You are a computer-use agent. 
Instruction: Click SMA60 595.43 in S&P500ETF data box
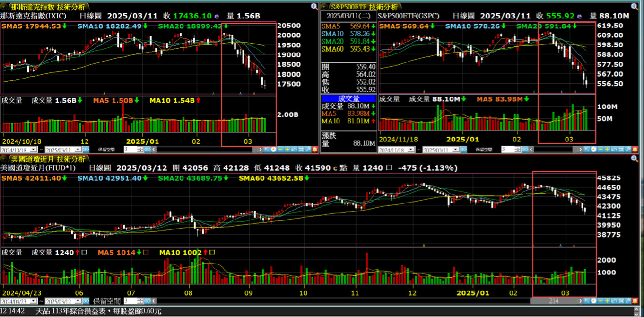(348, 49)
